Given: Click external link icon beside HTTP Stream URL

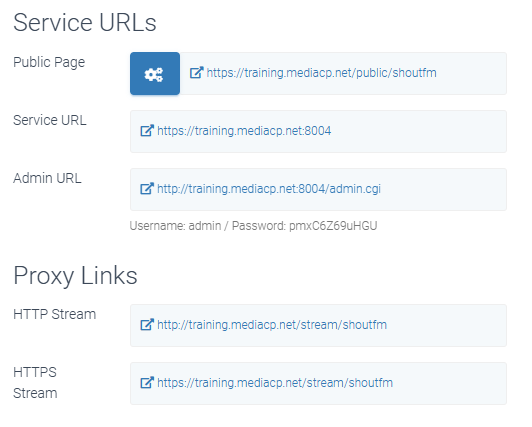Looking at the screenshot, I should (x=147, y=325).
